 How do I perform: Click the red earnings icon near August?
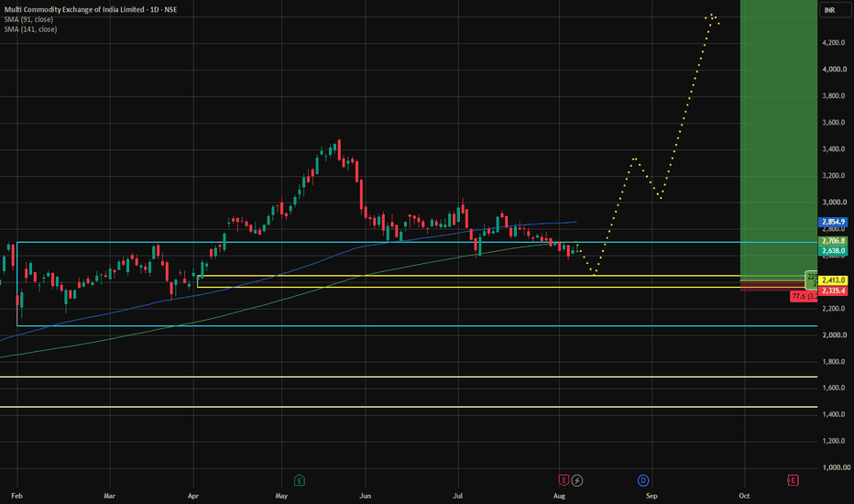coord(564,480)
